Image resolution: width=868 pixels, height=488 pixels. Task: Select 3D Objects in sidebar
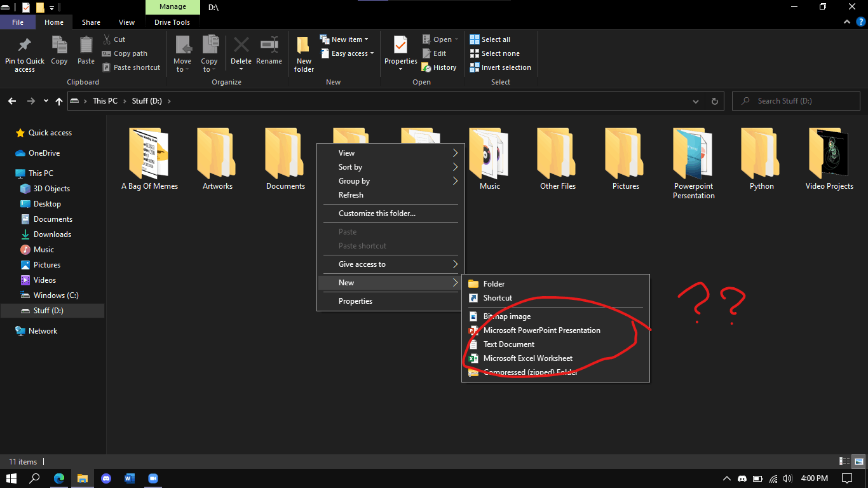pos(51,189)
